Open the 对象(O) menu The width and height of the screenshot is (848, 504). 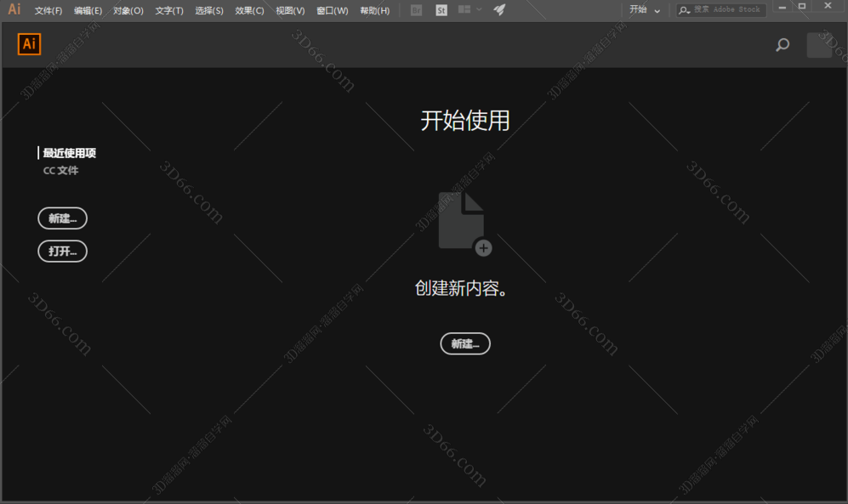click(x=128, y=10)
